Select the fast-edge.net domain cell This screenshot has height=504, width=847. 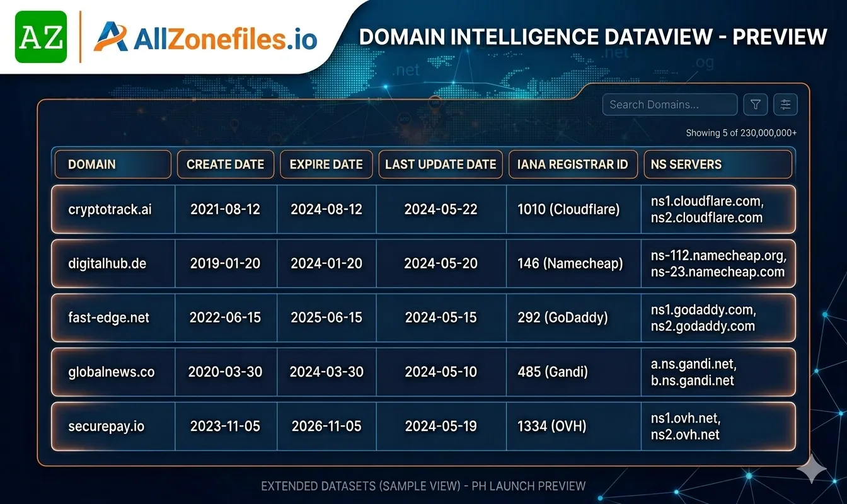point(113,318)
